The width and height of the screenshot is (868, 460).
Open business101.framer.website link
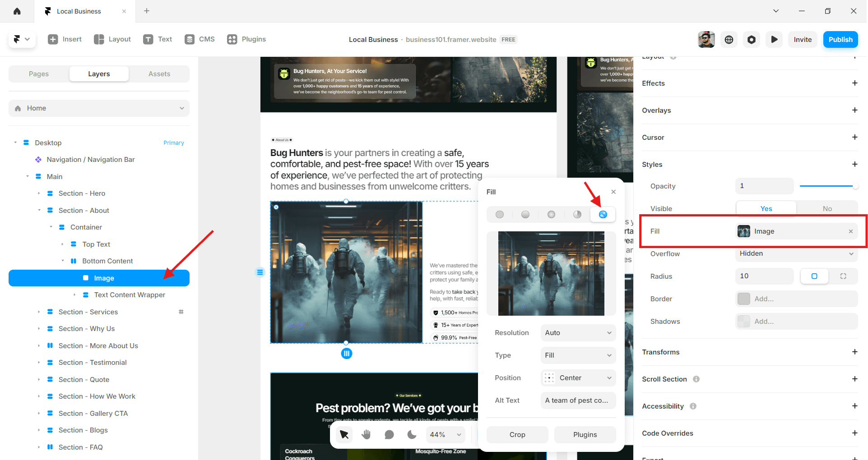pos(451,40)
